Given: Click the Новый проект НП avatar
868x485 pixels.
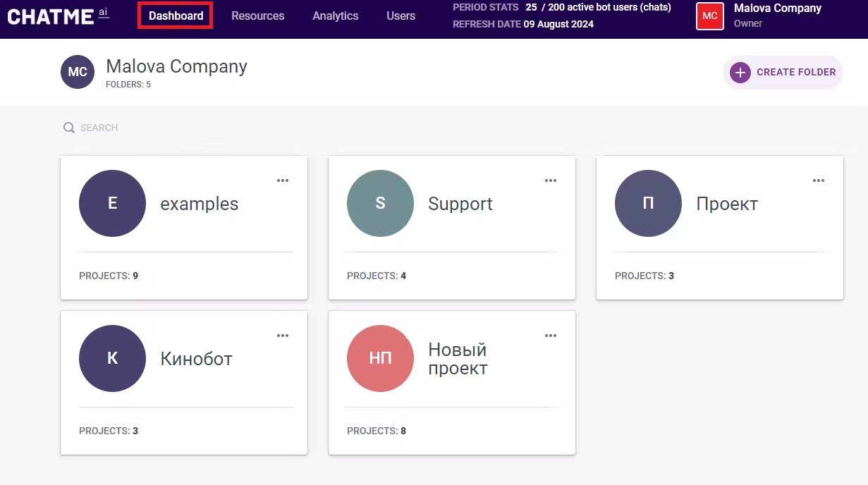Looking at the screenshot, I should click(x=380, y=359).
